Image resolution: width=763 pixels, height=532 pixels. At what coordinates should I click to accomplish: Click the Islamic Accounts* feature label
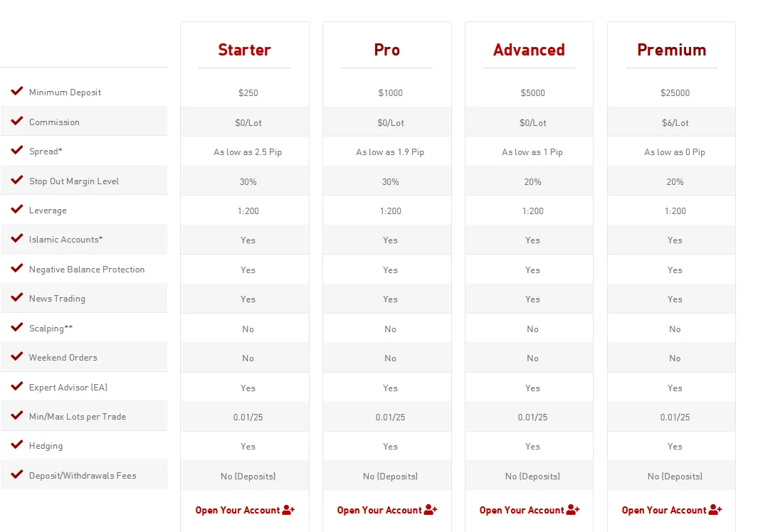pos(65,239)
